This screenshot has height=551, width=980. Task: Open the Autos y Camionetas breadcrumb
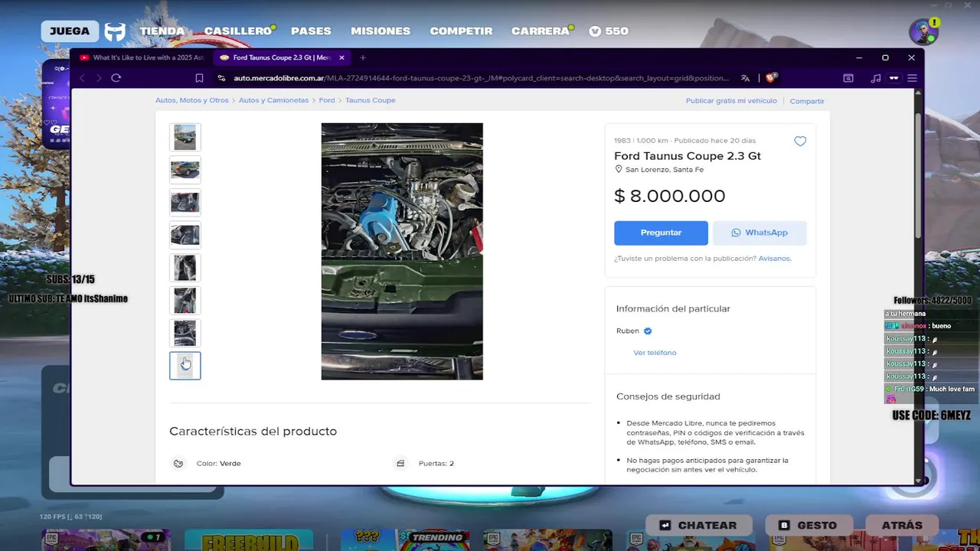point(273,100)
